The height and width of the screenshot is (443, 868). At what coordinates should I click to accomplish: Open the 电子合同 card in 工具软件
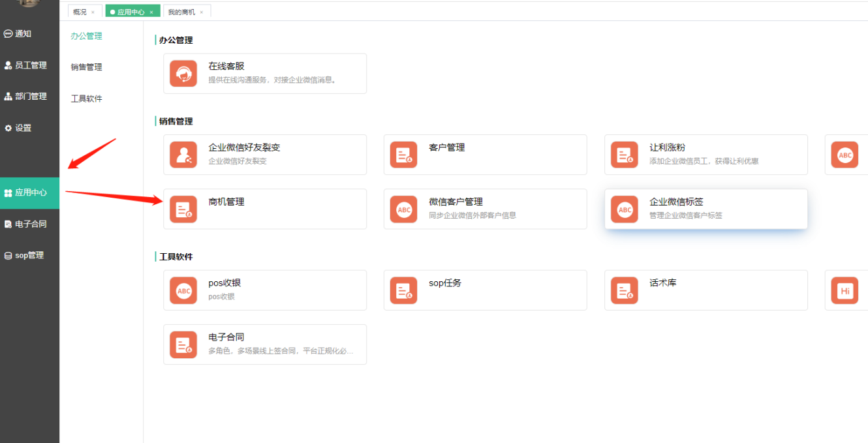coord(264,344)
